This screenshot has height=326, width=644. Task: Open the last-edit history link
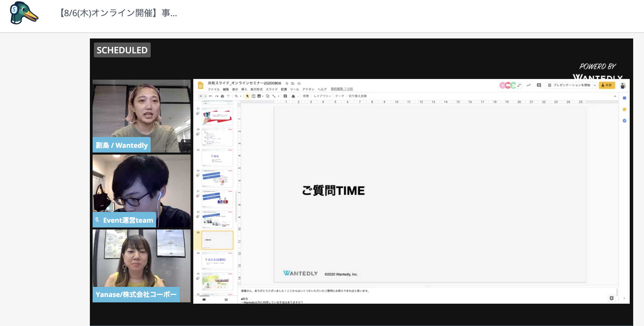[342, 89]
